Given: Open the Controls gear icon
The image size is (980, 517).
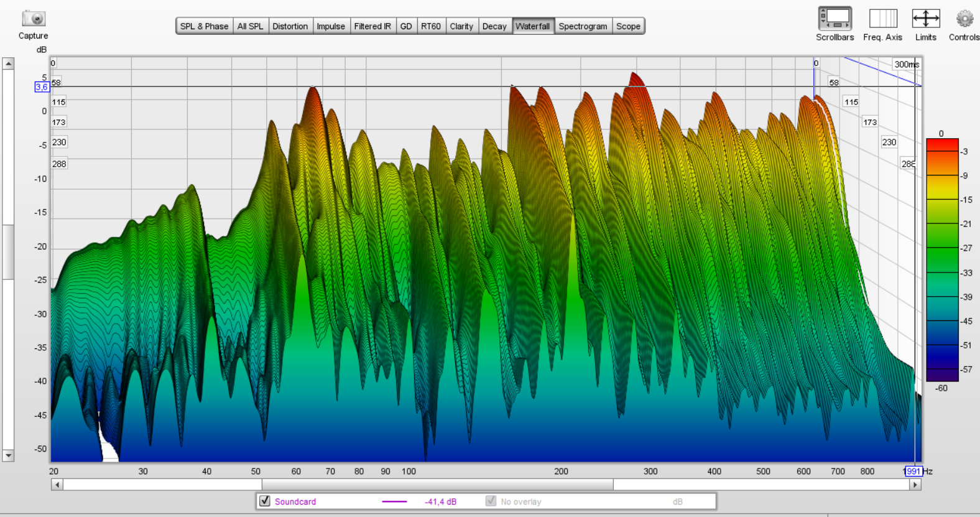Looking at the screenshot, I should pos(964,19).
